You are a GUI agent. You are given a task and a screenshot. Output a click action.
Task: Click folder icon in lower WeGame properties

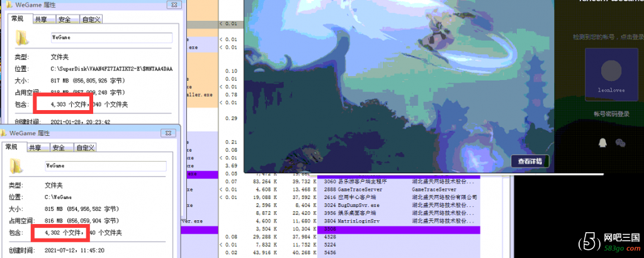(x=16, y=166)
